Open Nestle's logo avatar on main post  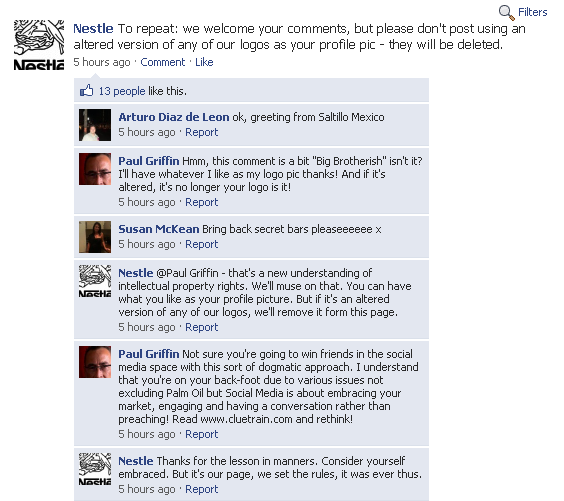click(x=39, y=45)
